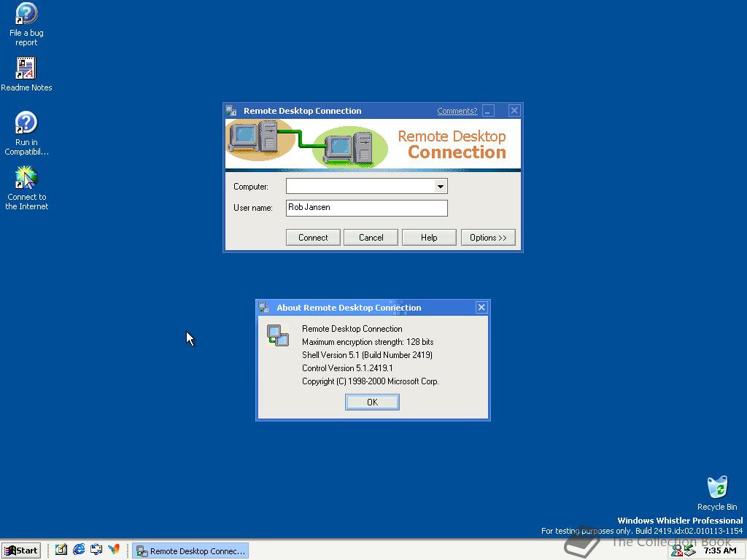Open the Comments? link
The width and height of the screenshot is (747, 560).
tap(457, 111)
